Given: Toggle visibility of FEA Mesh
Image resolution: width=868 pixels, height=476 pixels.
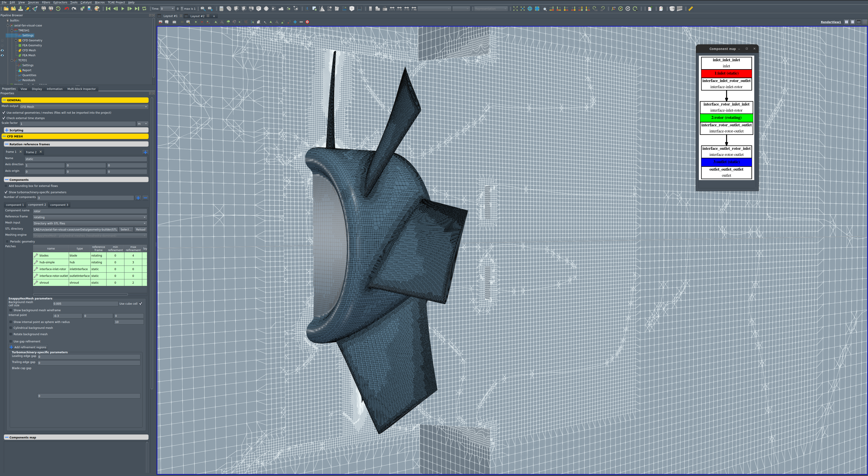Looking at the screenshot, I should coord(2,56).
